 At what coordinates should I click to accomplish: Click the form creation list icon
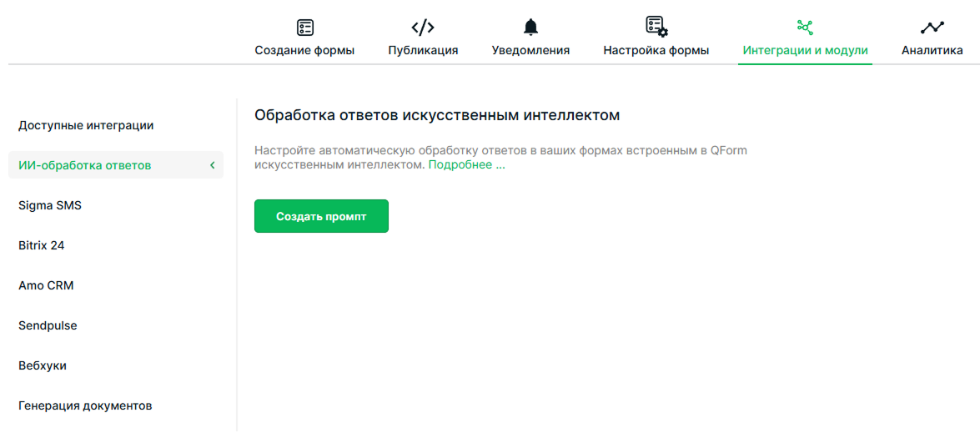tap(305, 28)
